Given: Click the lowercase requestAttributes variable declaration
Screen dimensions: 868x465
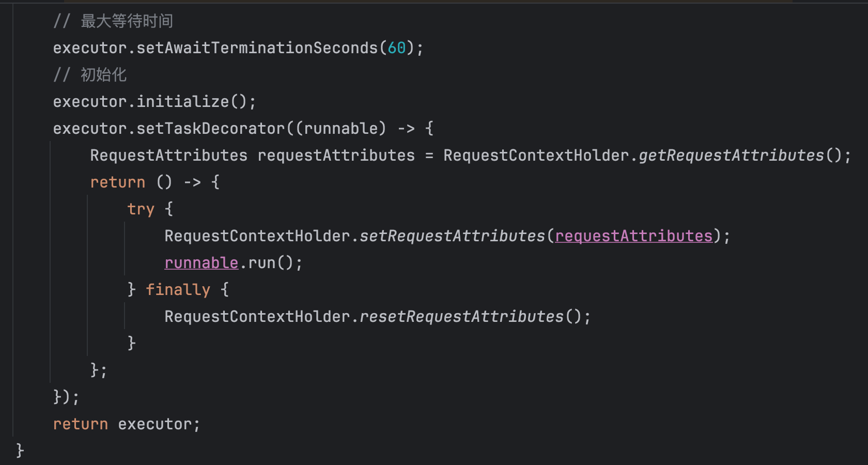Looking at the screenshot, I should [x=336, y=156].
